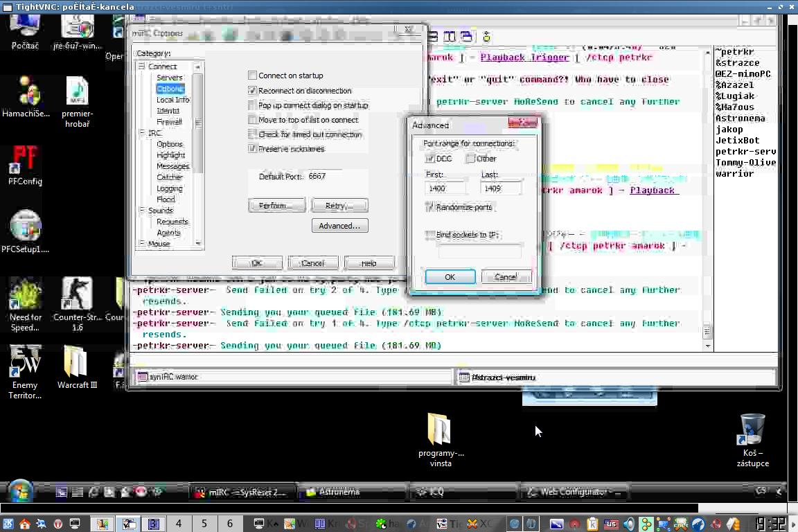Open the Advanced... button in mIRC Options

point(339,226)
